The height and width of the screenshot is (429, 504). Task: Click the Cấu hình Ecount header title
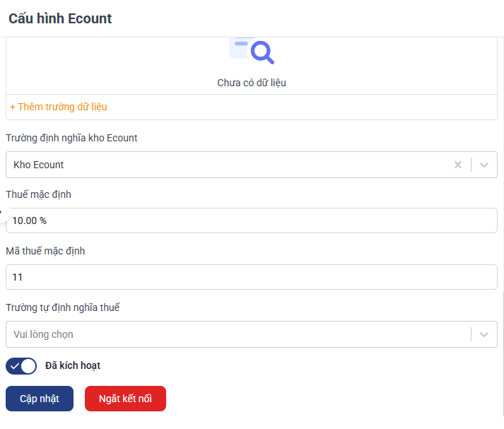(x=60, y=18)
